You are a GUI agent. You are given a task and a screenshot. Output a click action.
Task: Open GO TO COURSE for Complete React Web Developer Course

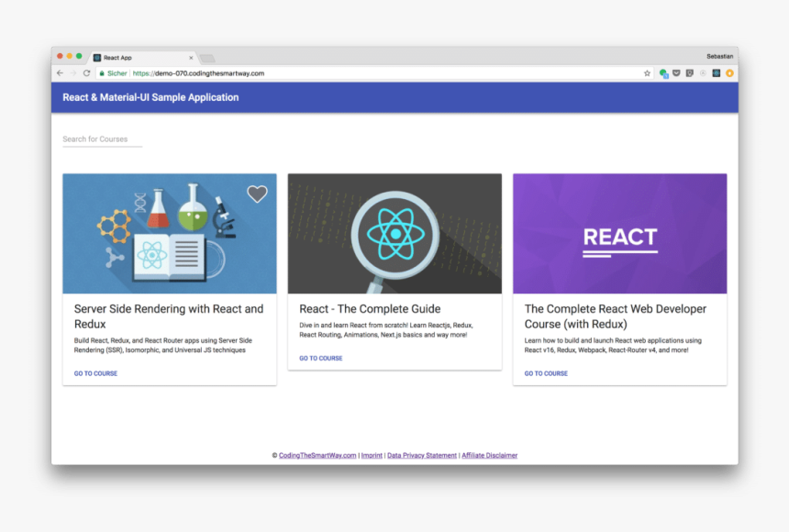coord(546,373)
